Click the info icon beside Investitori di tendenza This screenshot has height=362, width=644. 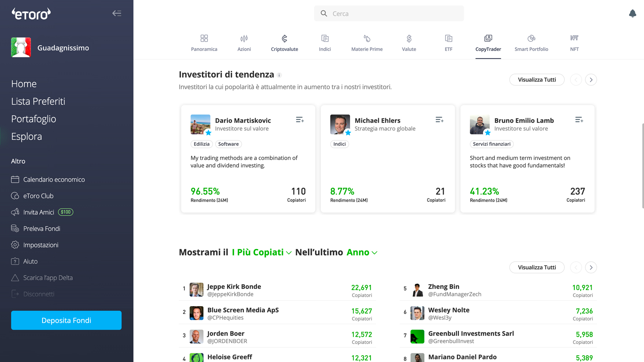tap(279, 75)
